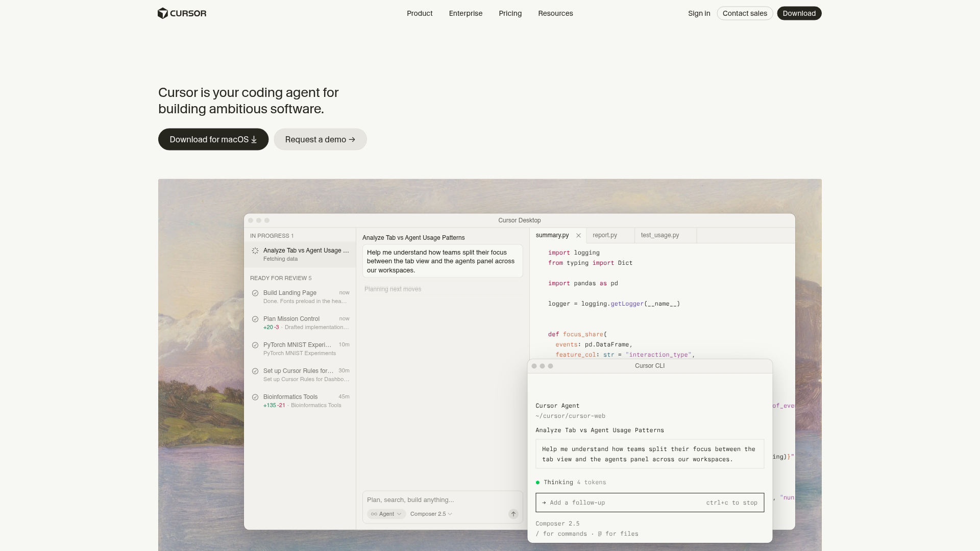
Task: Open the Bioinformatics Tools task
Action: (300, 401)
